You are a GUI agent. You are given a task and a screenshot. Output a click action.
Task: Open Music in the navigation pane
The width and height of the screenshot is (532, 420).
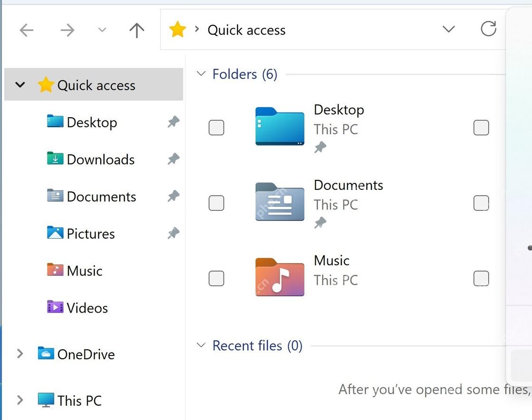85,271
